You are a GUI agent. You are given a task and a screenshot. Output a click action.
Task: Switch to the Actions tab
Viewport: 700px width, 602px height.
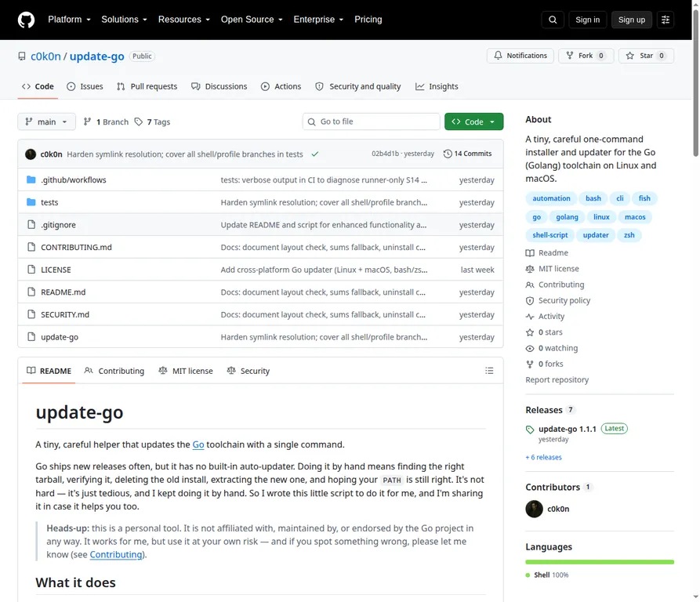coord(281,86)
